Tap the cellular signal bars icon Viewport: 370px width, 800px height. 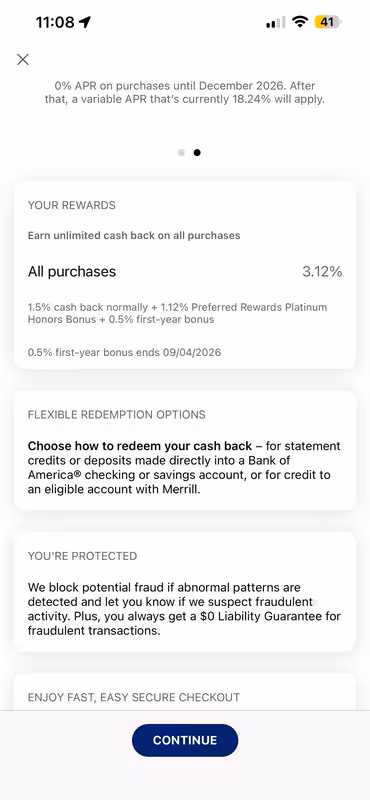(276, 22)
